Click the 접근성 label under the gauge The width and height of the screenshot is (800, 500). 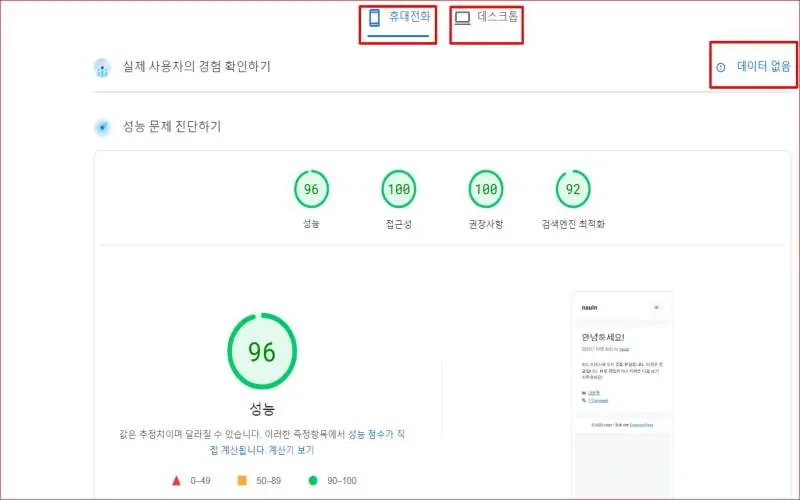pyautogui.click(x=398, y=224)
